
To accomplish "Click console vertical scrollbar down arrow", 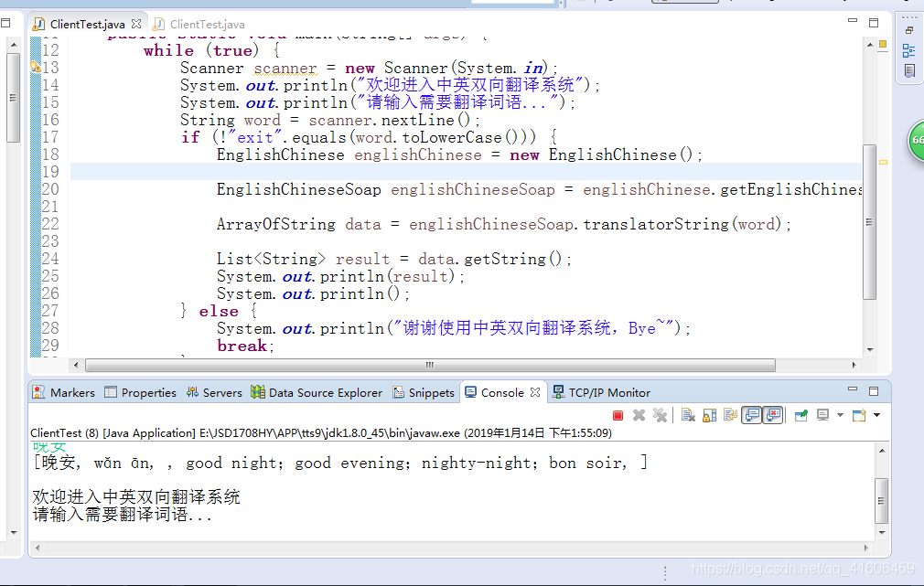I will tap(882, 533).
